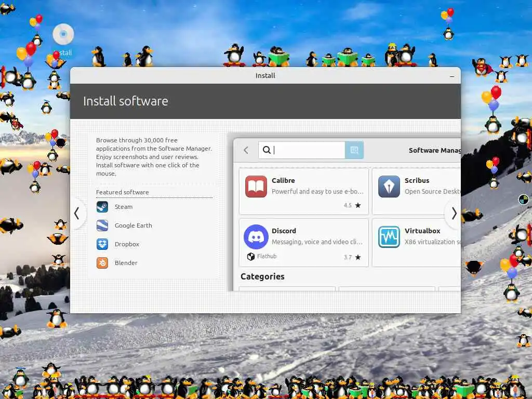Click the Calibre app icon
This screenshot has width=532, height=399.
pos(256,187)
